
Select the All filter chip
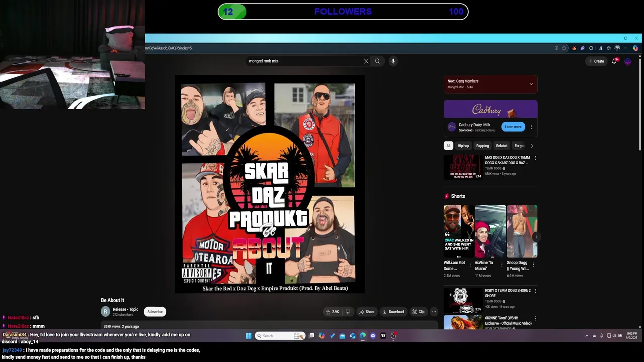coord(448,146)
